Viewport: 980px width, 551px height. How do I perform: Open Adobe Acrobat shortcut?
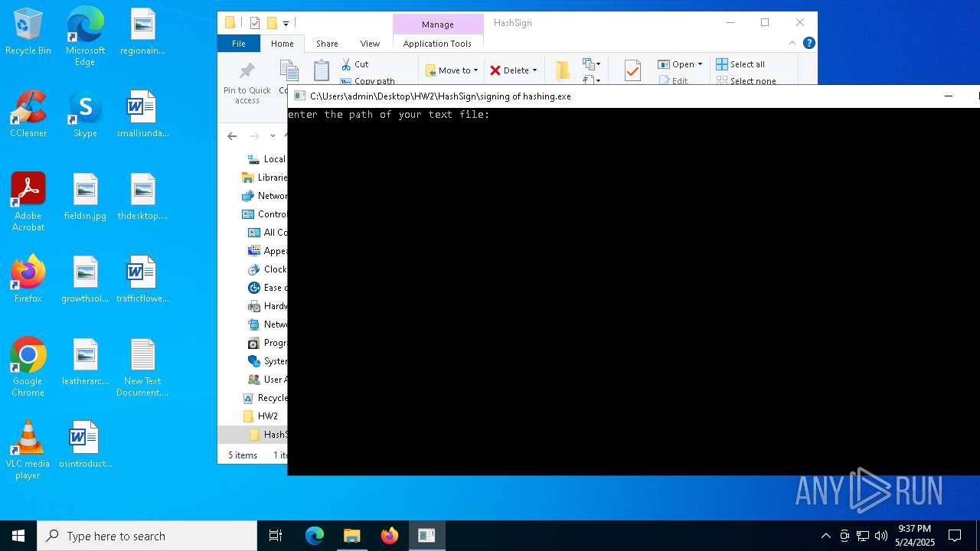tap(28, 202)
